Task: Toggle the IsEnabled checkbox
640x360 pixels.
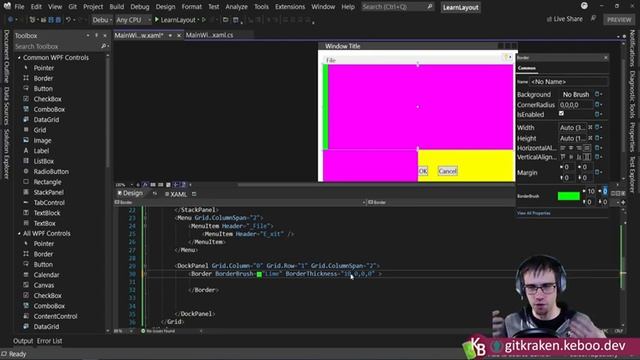Action: point(561,113)
